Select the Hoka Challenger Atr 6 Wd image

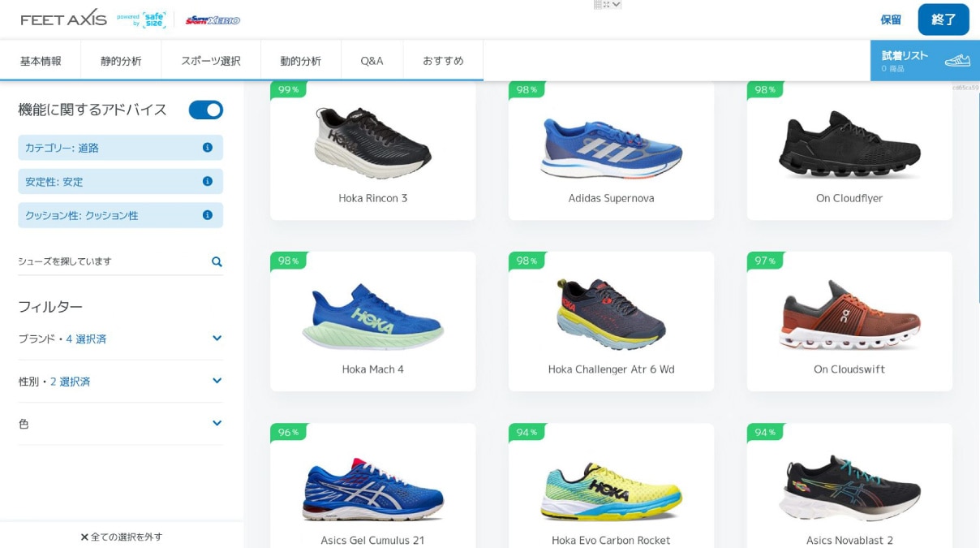(x=612, y=314)
